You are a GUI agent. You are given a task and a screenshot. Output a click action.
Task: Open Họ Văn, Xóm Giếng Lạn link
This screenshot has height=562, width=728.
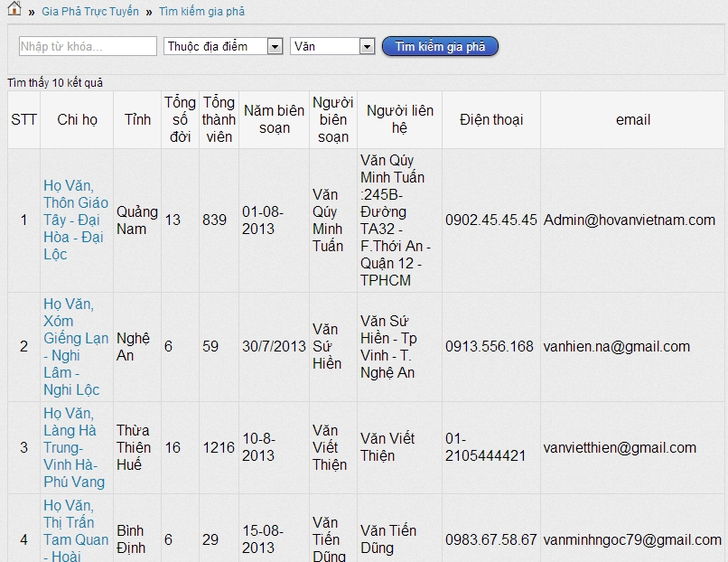pos(76,346)
